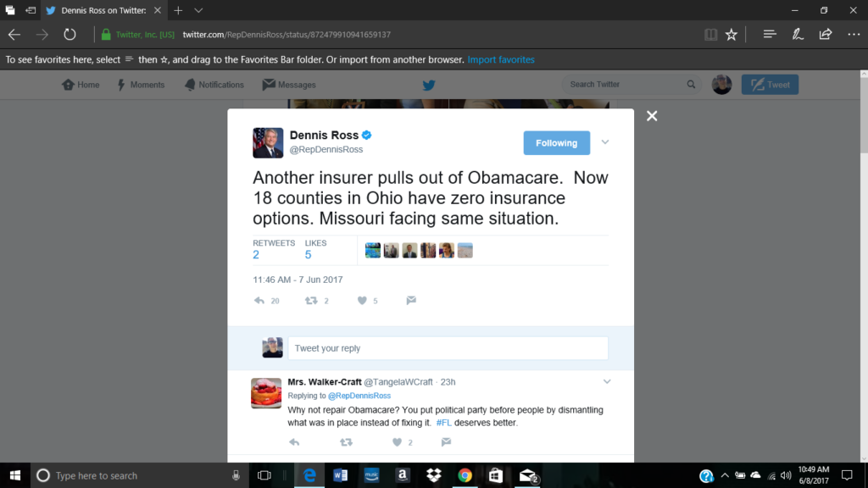Go to Notifications in Twitter nav
This screenshot has height=488, width=868.
214,85
